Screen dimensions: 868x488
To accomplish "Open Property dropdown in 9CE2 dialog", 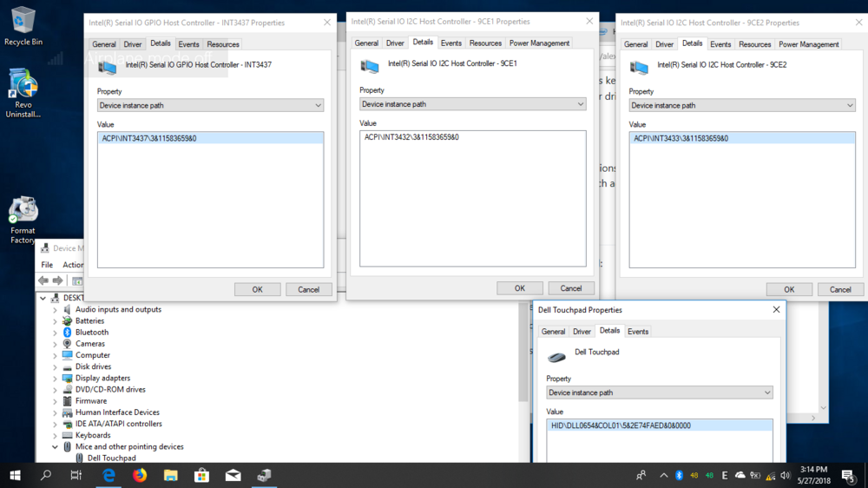I will (x=742, y=105).
